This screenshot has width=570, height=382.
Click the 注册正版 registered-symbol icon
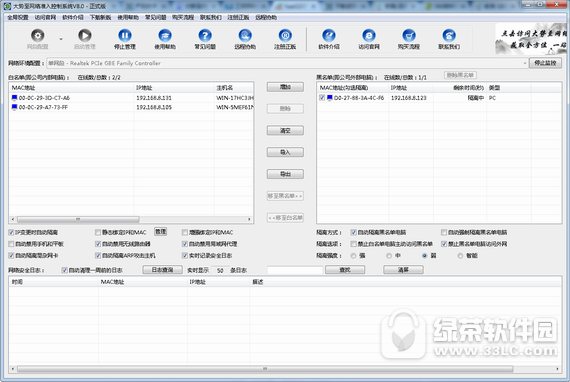tap(285, 35)
